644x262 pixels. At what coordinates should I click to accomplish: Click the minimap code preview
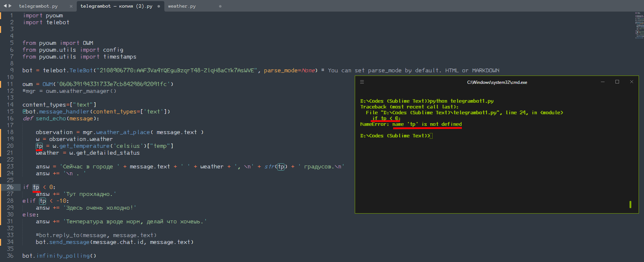(639, 25)
